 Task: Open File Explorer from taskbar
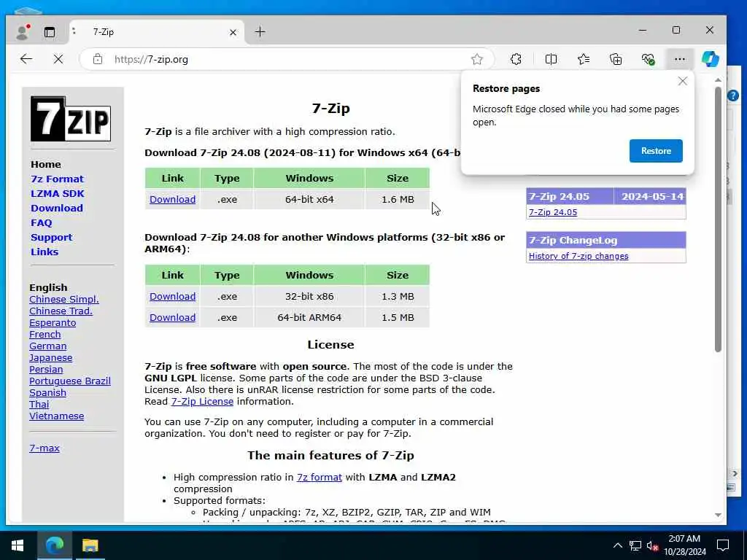90,545
